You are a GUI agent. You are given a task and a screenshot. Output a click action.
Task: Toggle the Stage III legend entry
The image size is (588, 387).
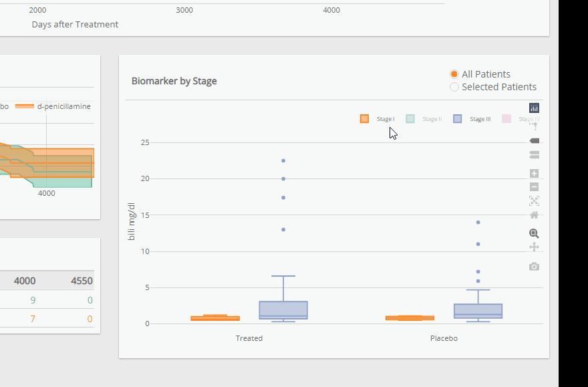point(472,119)
